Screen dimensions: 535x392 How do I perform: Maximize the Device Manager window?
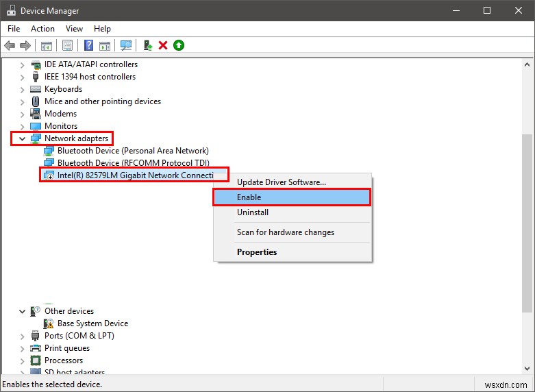coord(487,10)
